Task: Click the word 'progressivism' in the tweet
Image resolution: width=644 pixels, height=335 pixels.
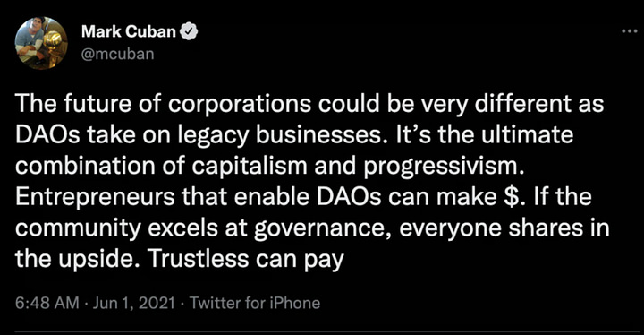Action: [x=445, y=167]
